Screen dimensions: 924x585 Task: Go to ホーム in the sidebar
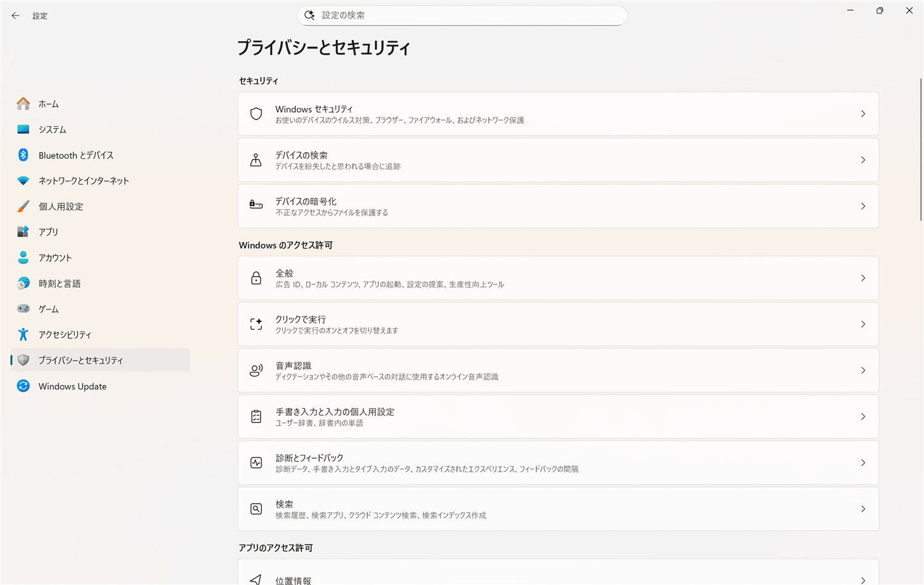click(49, 104)
